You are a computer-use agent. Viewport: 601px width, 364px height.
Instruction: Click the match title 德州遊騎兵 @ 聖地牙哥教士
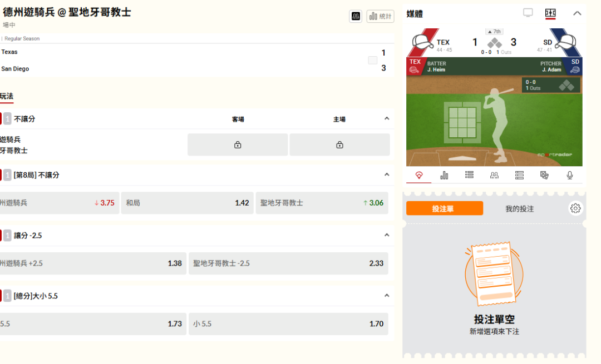[67, 12]
